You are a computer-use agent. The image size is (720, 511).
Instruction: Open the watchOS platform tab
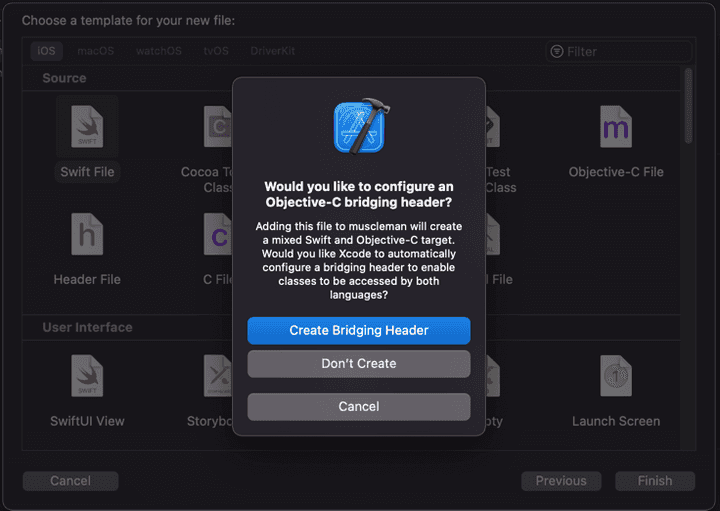[158, 51]
